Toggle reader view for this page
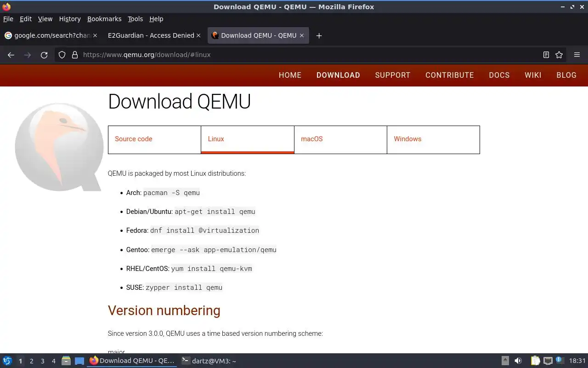The height and width of the screenshot is (368, 588). pyautogui.click(x=546, y=55)
